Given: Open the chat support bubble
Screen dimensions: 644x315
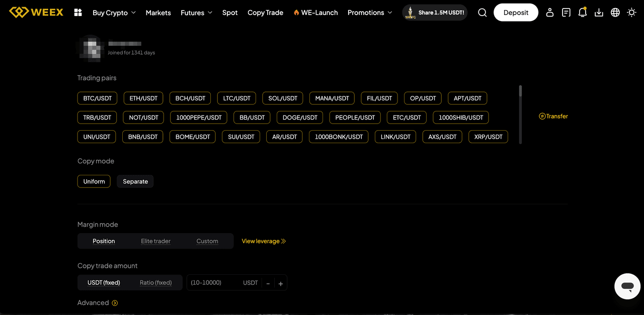Looking at the screenshot, I should tap(627, 286).
